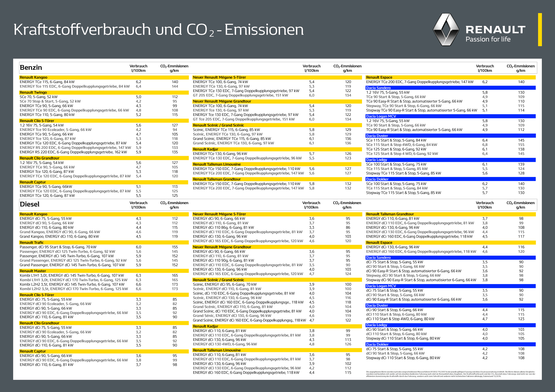Viewport: 555px width, 392px height.
Task: Click 'Renault Espace' header under Benzin
Action: click(x=451, y=77)
